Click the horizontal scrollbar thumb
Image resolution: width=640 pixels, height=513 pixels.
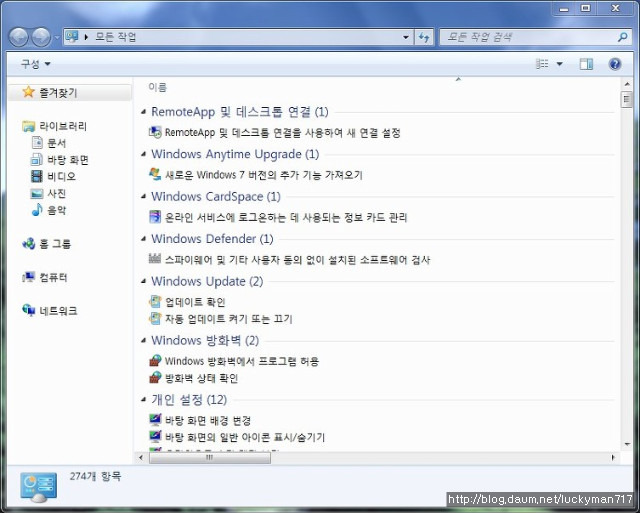(209, 457)
